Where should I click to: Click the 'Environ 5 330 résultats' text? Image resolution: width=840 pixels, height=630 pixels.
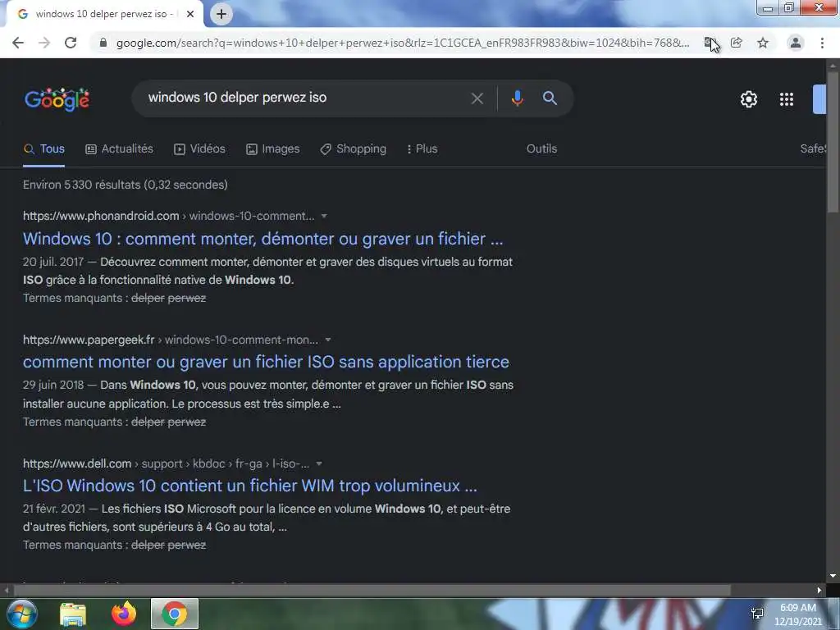coord(126,185)
